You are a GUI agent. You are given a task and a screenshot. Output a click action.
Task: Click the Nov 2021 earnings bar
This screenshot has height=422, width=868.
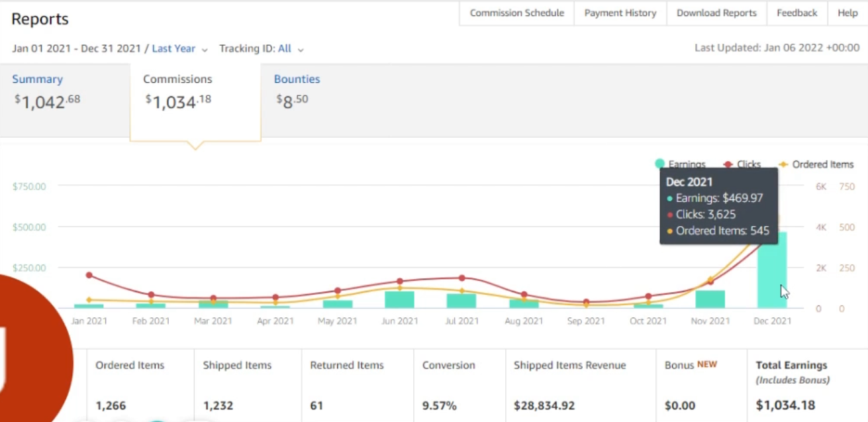(x=710, y=299)
